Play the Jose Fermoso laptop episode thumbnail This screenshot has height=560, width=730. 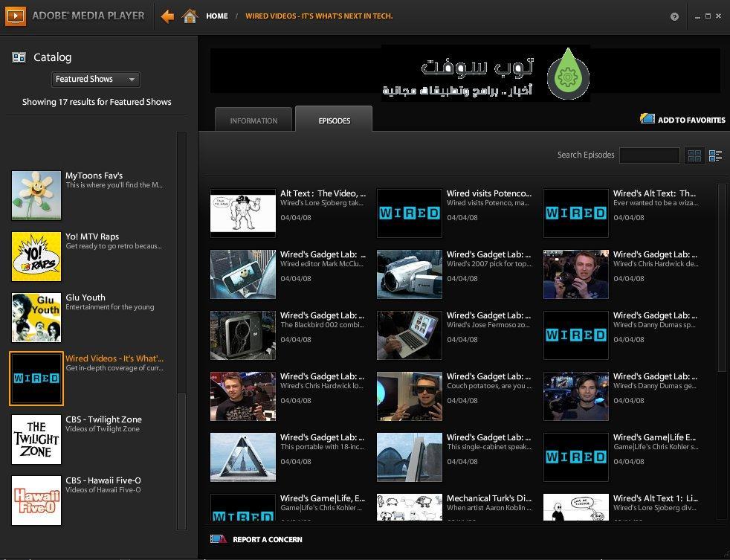[409, 335]
